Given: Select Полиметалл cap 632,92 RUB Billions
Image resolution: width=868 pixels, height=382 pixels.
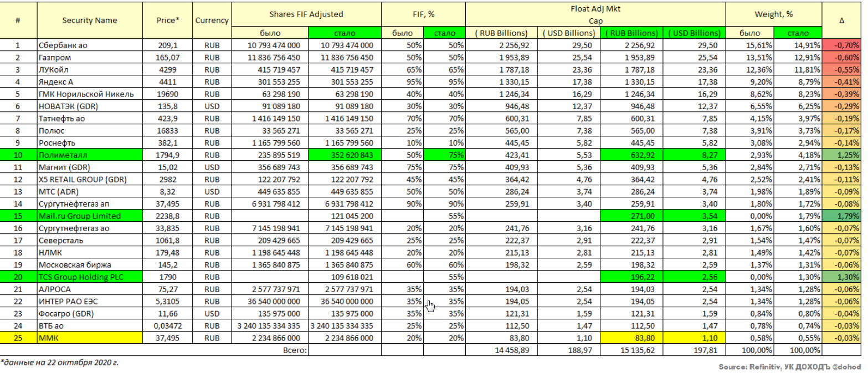Looking at the screenshot, I should point(631,155).
